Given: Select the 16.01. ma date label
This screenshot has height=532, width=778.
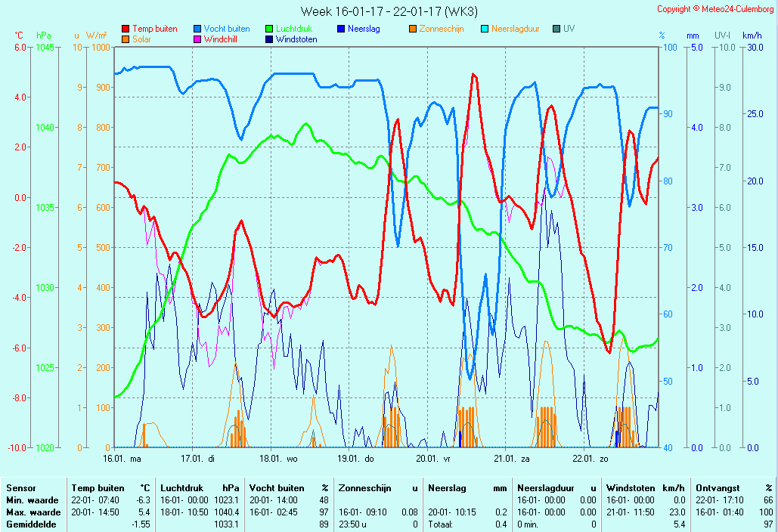Looking at the screenshot, I should 122,458.
